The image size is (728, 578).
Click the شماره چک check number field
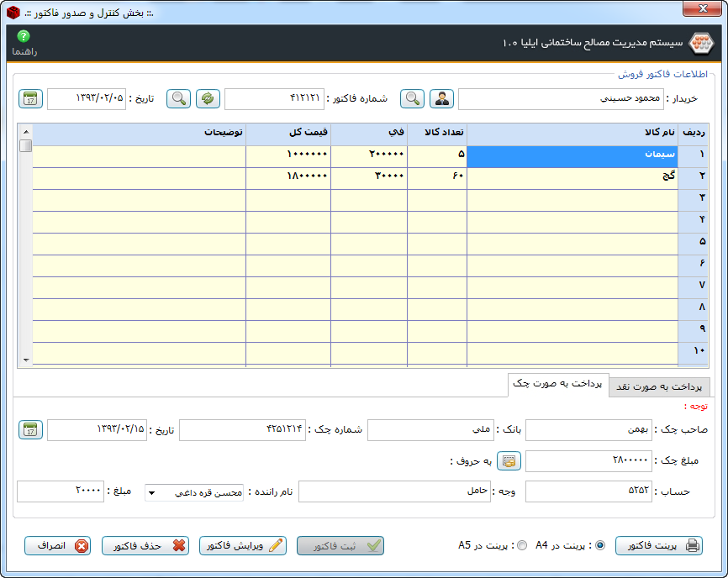[242, 430]
